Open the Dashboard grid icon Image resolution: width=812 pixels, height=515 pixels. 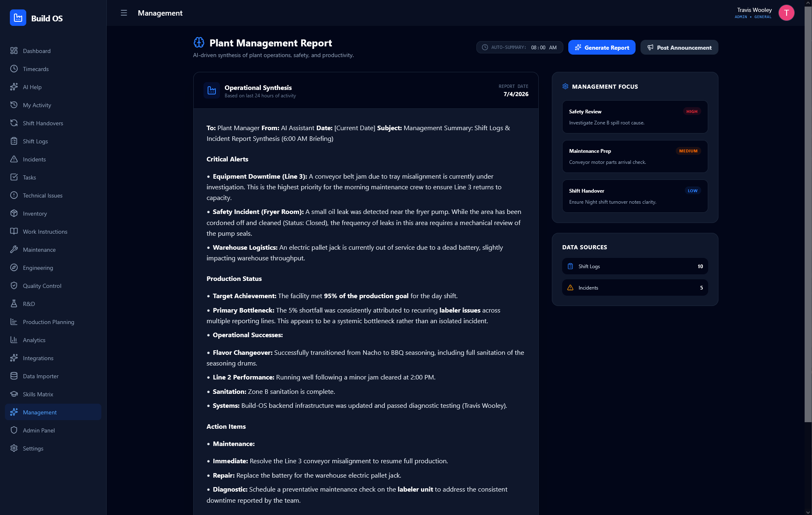14,51
